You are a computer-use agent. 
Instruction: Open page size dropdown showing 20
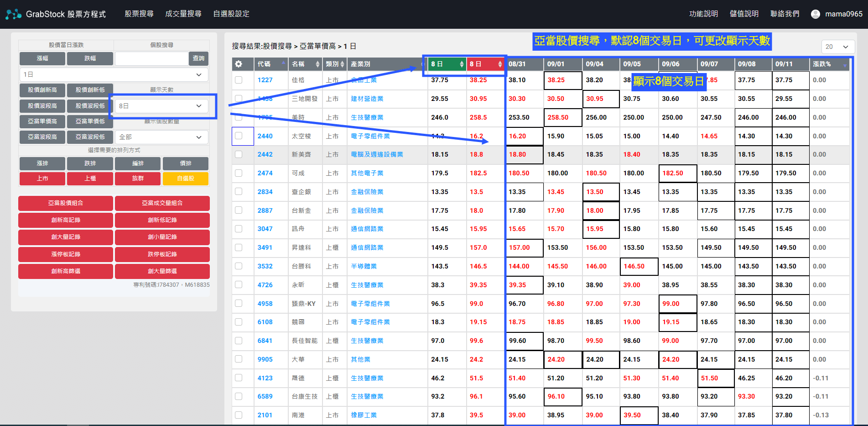click(838, 47)
